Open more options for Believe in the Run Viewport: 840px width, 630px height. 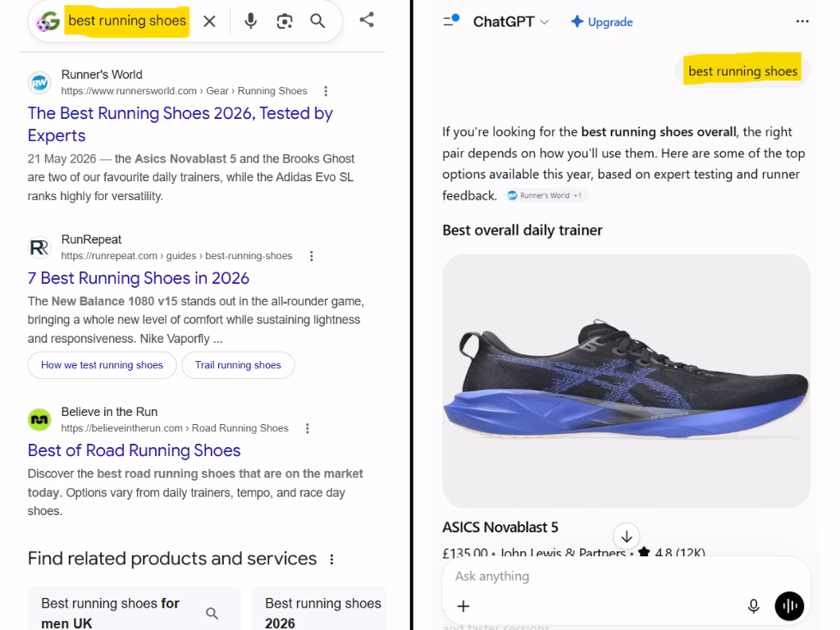[x=307, y=428]
